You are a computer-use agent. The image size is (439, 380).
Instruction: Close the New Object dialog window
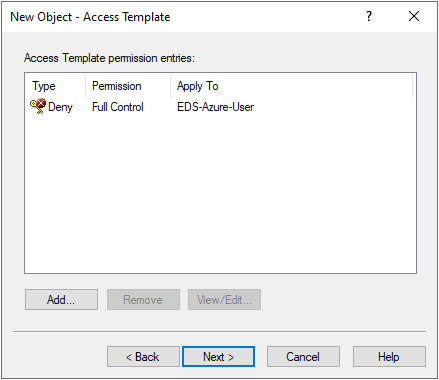(414, 16)
